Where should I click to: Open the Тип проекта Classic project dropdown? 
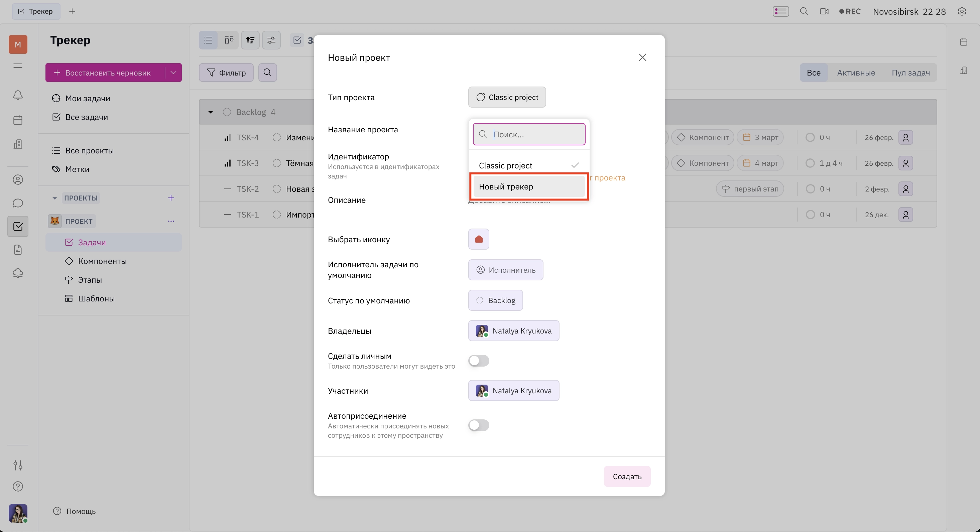coord(507,97)
